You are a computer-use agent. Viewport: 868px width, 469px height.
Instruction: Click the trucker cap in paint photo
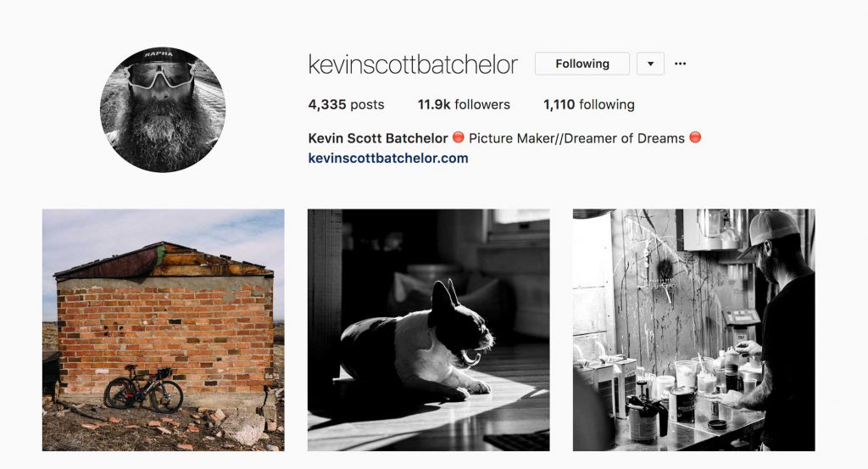771,229
